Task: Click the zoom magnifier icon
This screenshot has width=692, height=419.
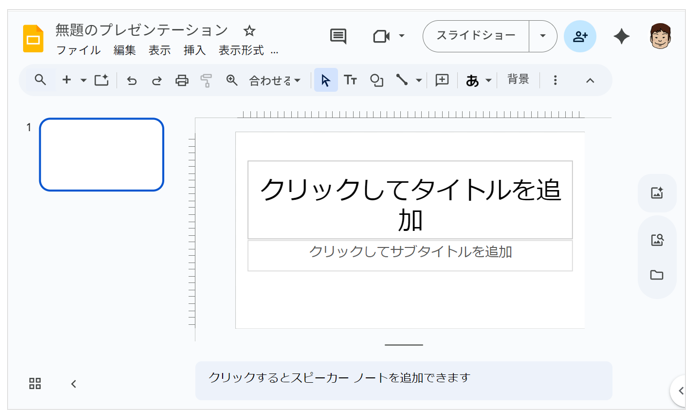Action: click(232, 80)
